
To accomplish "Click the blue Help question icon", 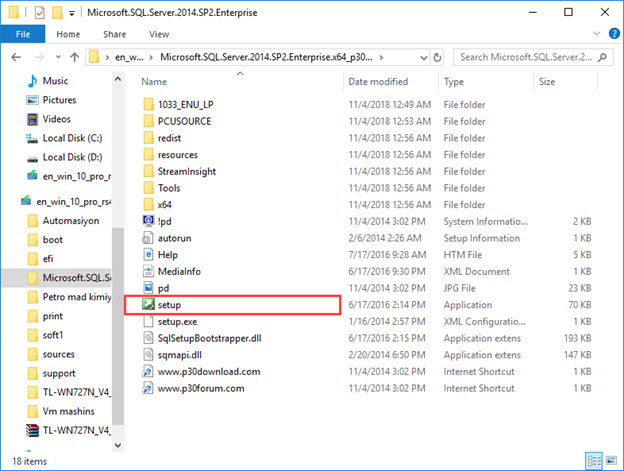I will [614, 33].
